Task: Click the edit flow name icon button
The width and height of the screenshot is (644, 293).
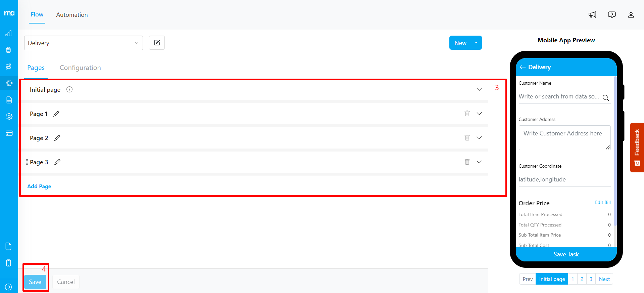Action: point(157,43)
